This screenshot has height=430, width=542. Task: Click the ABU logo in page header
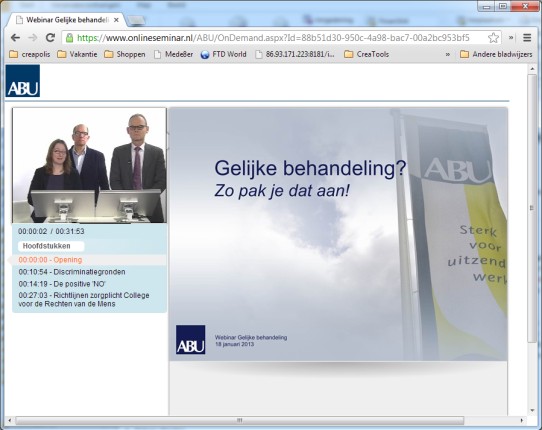pos(23,81)
